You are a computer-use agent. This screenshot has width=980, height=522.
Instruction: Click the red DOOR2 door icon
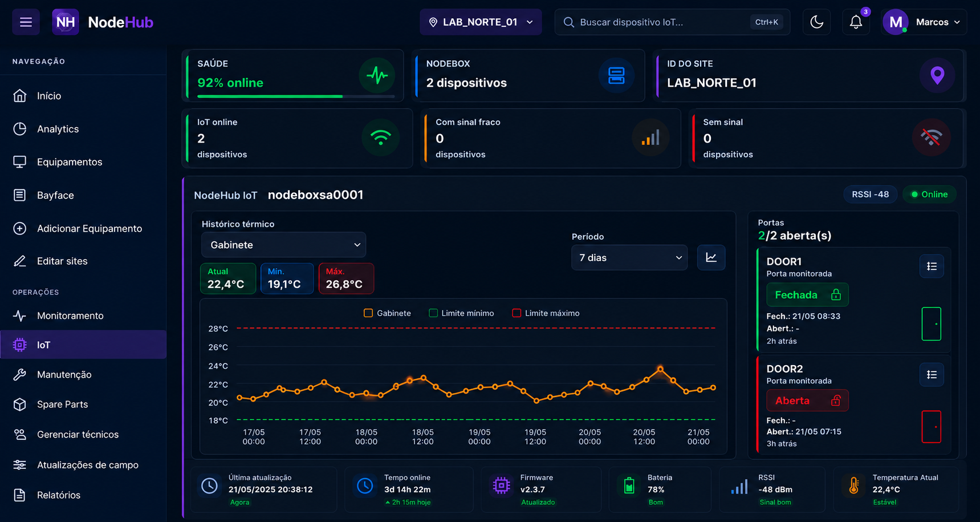tap(932, 427)
